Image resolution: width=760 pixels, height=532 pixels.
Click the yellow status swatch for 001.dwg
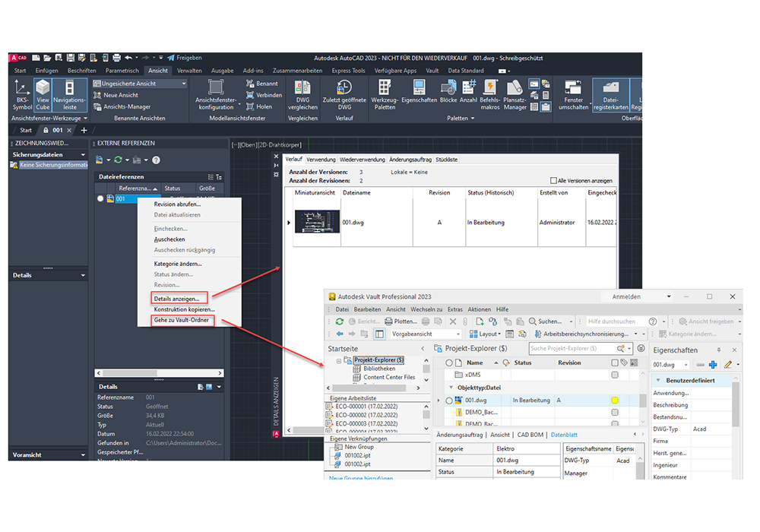pyautogui.click(x=615, y=400)
